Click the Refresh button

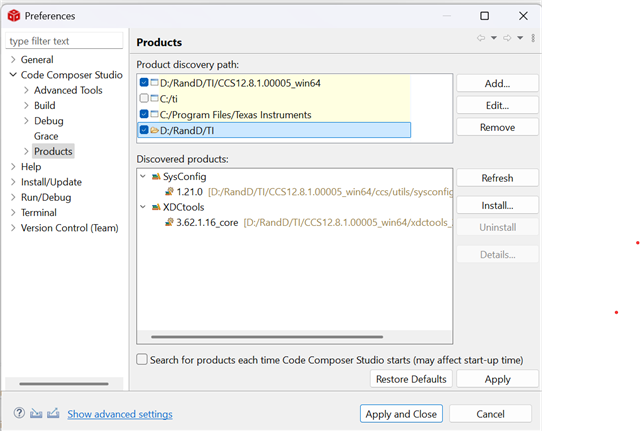(x=497, y=178)
